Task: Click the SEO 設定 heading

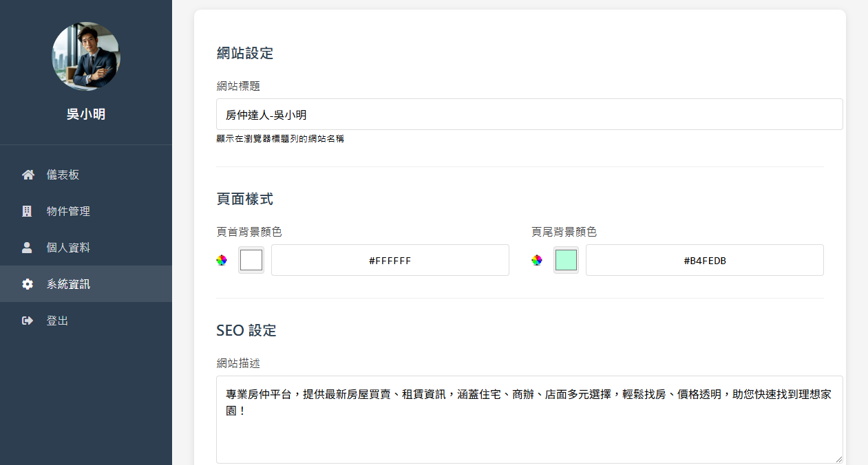Action: click(246, 330)
